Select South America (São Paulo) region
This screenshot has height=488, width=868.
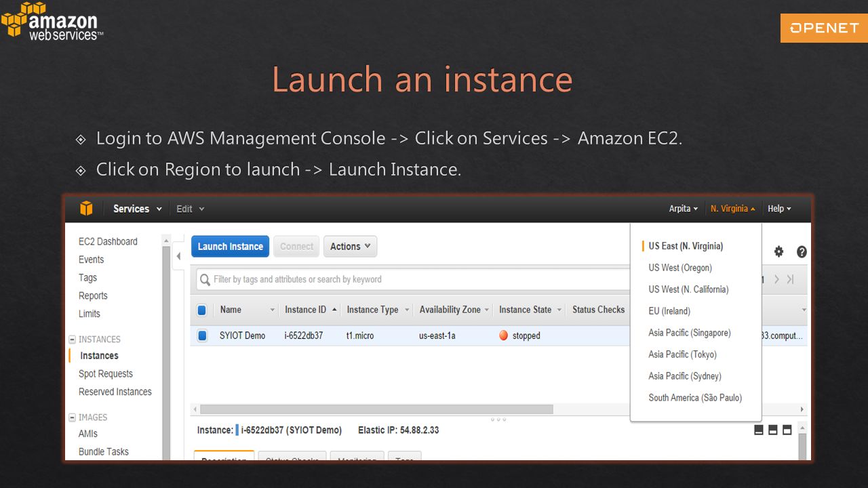[x=695, y=398]
